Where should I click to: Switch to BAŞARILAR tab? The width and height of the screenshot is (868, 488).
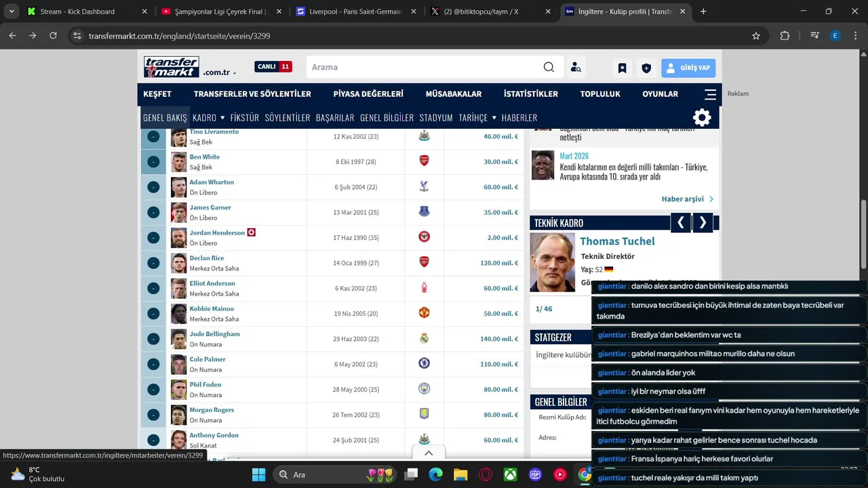pyautogui.click(x=335, y=117)
